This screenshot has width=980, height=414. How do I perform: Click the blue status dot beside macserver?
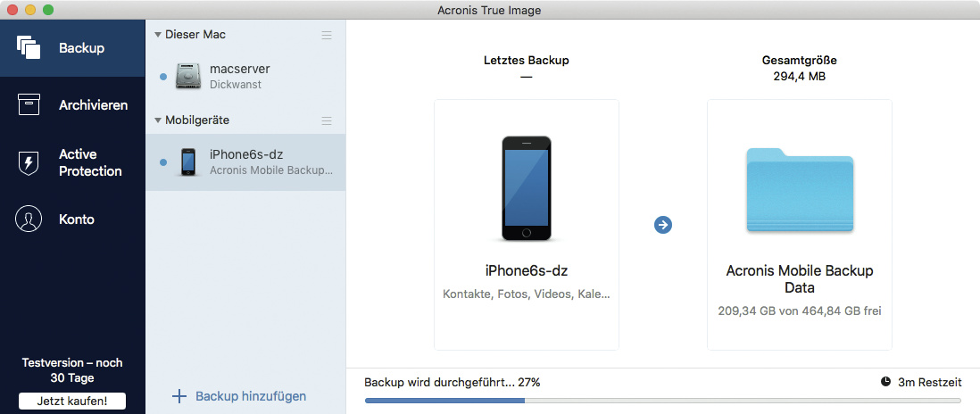tap(163, 76)
